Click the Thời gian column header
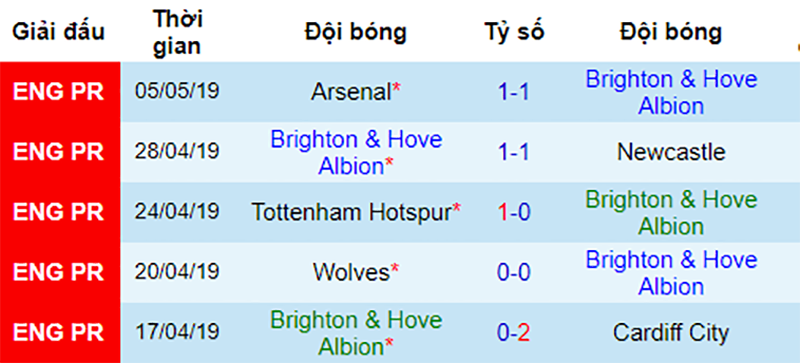 point(177,32)
